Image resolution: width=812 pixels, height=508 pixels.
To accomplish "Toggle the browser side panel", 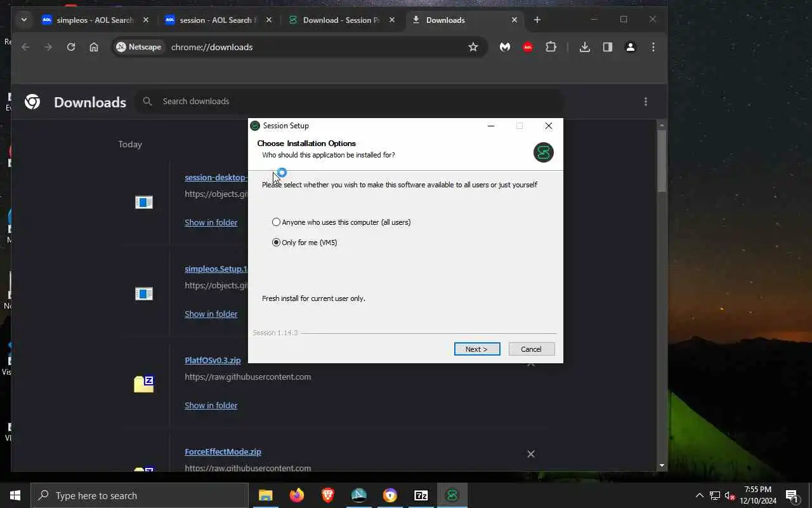I will [x=608, y=47].
